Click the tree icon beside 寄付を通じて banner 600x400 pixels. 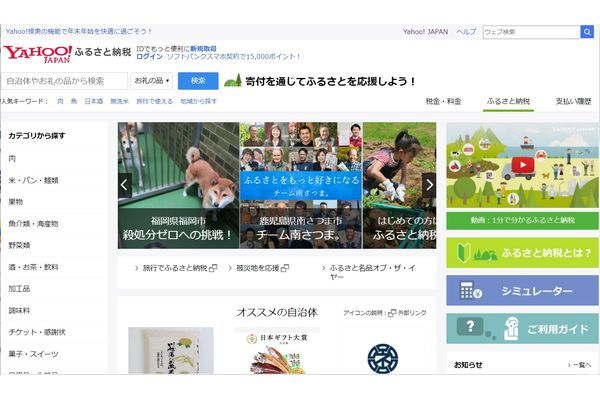[233, 80]
